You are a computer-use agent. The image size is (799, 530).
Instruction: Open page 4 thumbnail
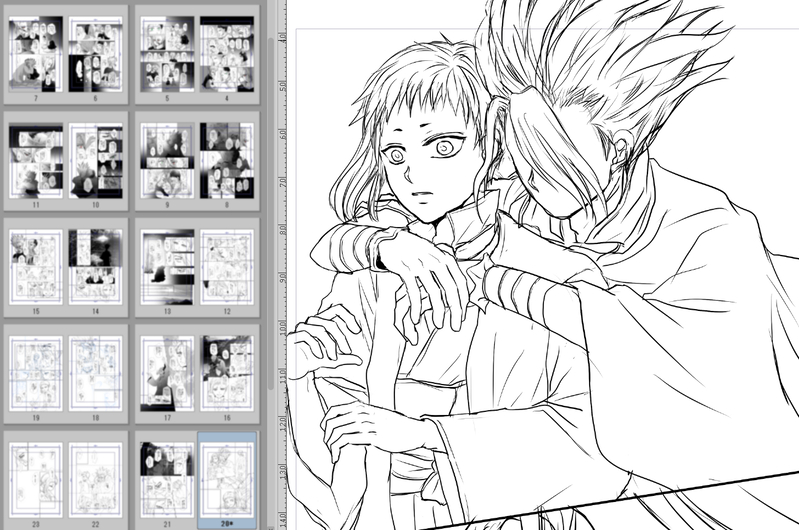click(227, 54)
